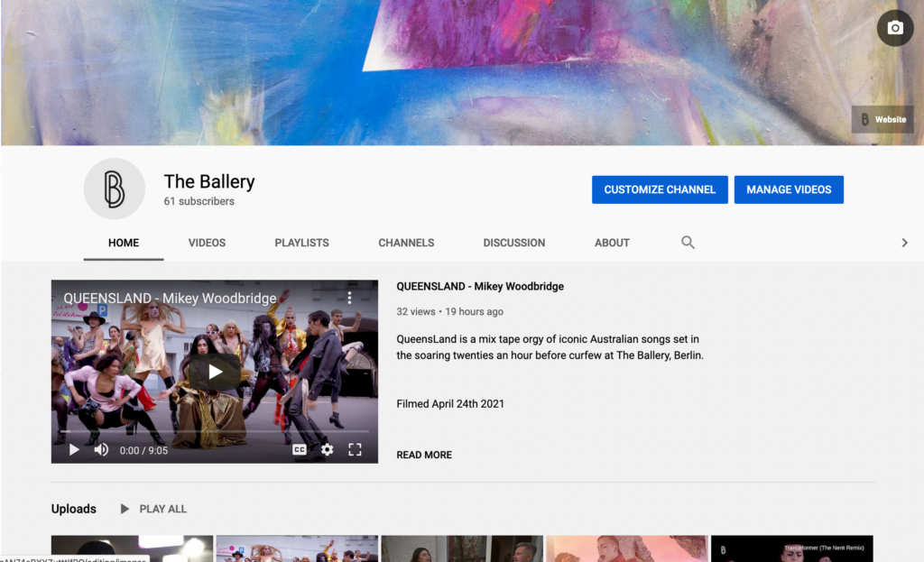Screen dimensions: 924x562
Task: Select the Home tab
Action: 124,243
